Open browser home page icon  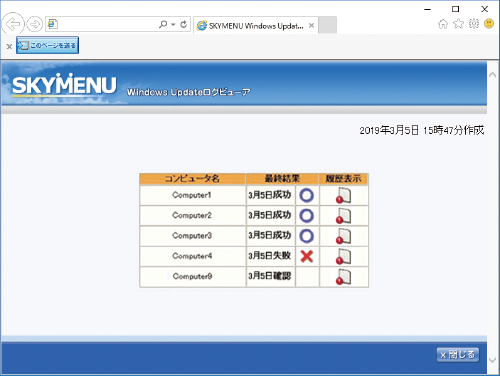pos(443,24)
